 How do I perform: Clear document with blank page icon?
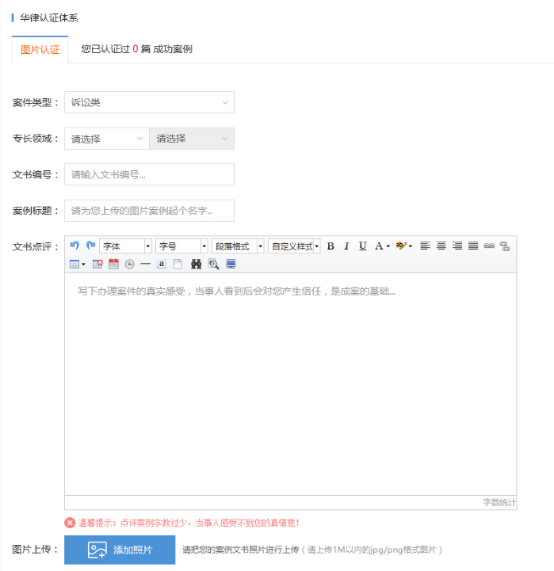tap(177, 264)
